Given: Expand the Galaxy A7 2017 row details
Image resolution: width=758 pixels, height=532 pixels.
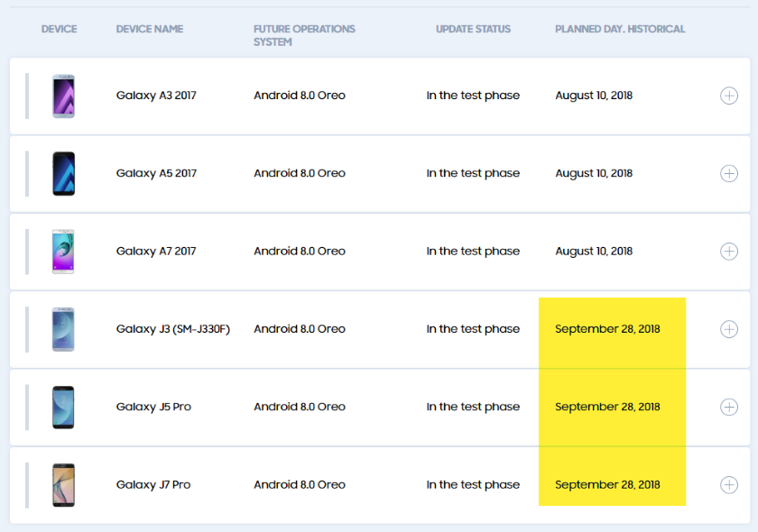Looking at the screenshot, I should point(729,252).
